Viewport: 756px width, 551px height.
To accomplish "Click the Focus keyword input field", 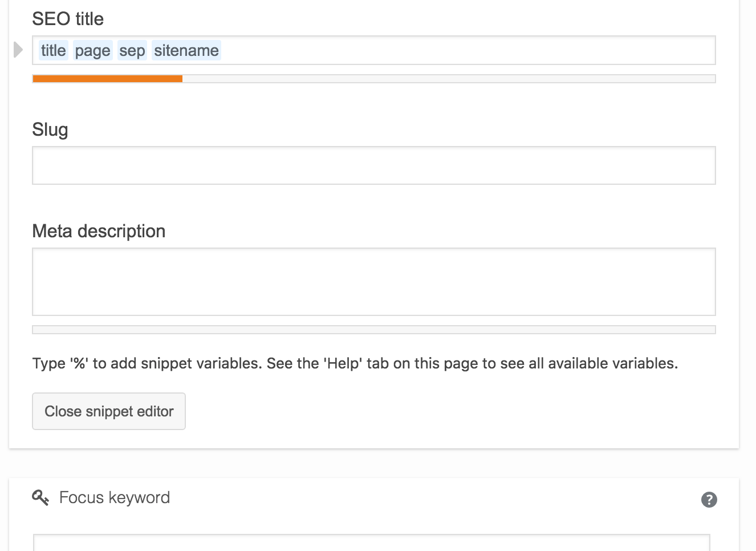I will click(372, 542).
